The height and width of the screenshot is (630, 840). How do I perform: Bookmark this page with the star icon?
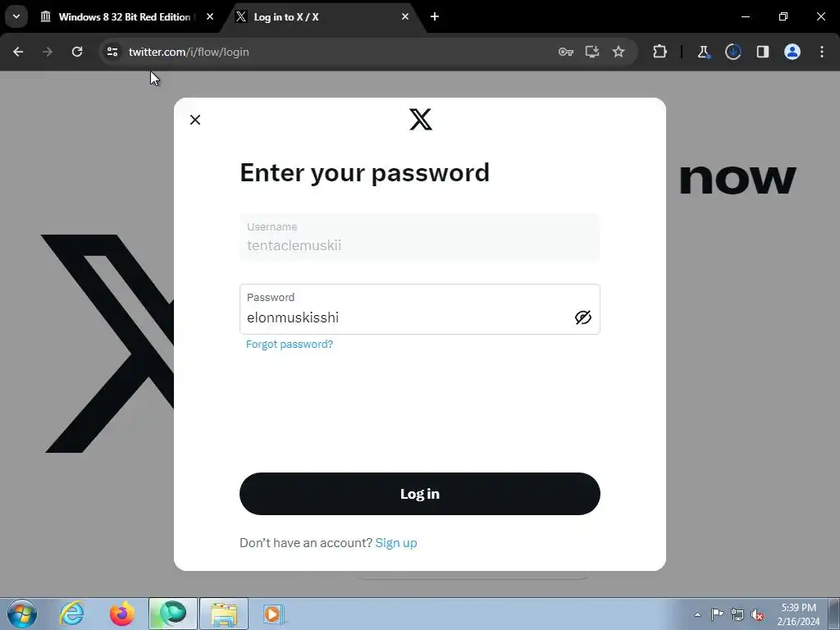click(619, 52)
